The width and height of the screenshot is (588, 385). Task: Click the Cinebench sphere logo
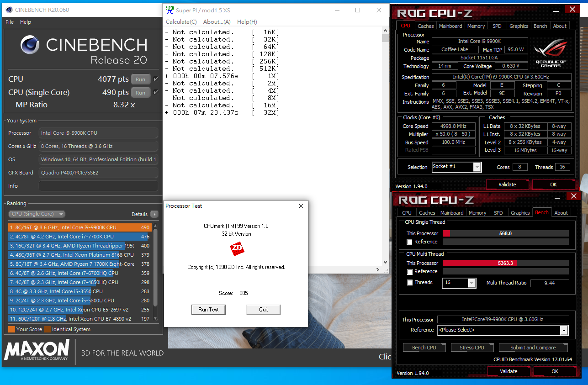(x=30, y=44)
